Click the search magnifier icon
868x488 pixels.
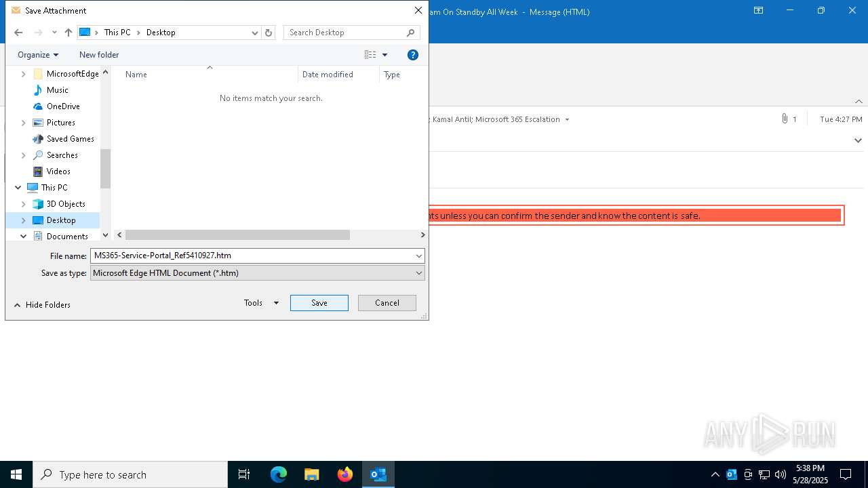point(411,33)
